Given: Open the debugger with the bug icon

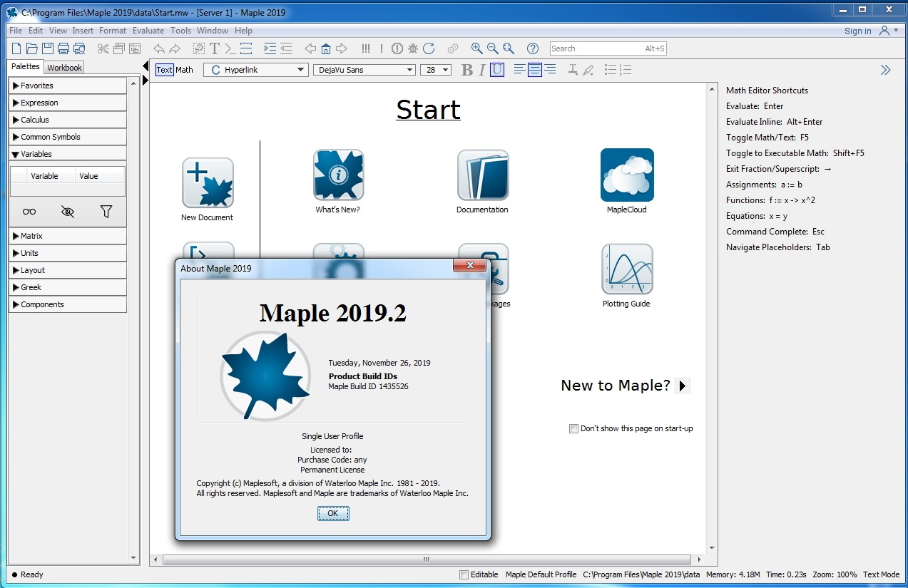Looking at the screenshot, I should [x=413, y=48].
